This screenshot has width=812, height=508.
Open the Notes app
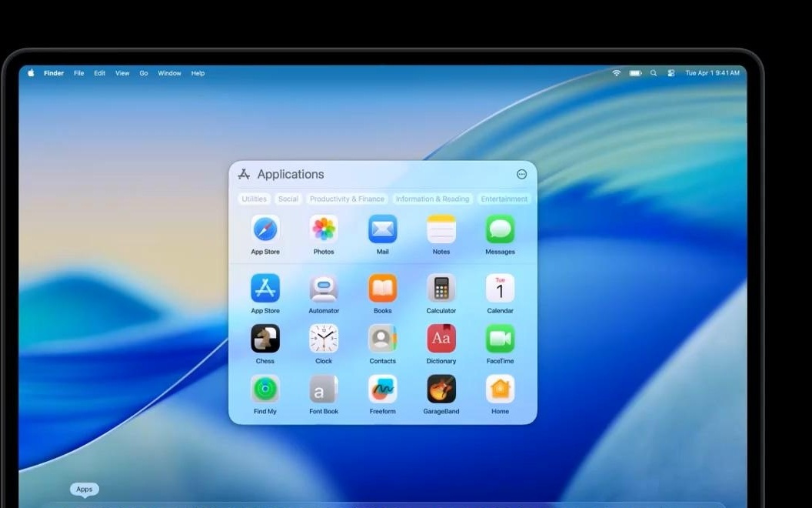[x=441, y=229]
